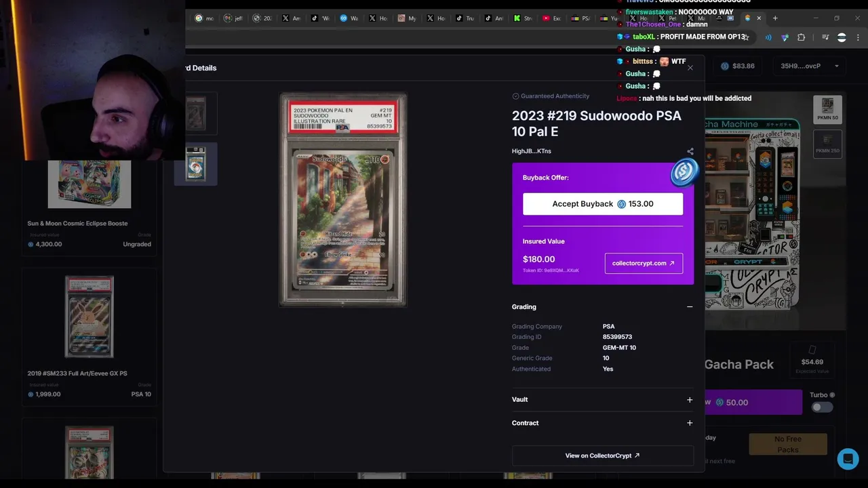Open the browser extensions puzzle icon
The image size is (868, 488).
[801, 38]
